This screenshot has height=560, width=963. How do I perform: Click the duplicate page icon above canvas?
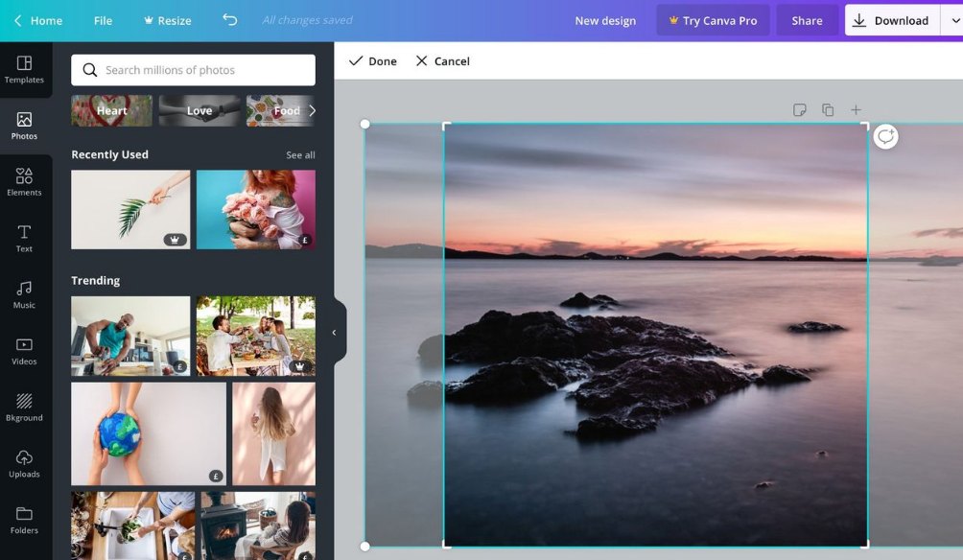point(828,110)
